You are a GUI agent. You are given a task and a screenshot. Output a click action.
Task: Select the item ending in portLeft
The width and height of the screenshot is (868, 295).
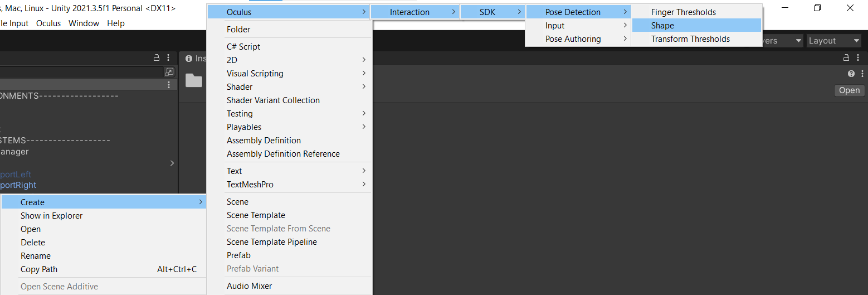tap(16, 175)
